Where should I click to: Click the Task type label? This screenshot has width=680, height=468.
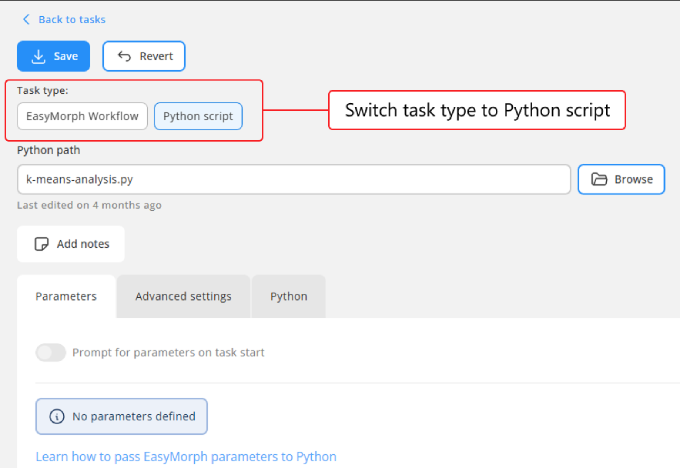coord(42,90)
